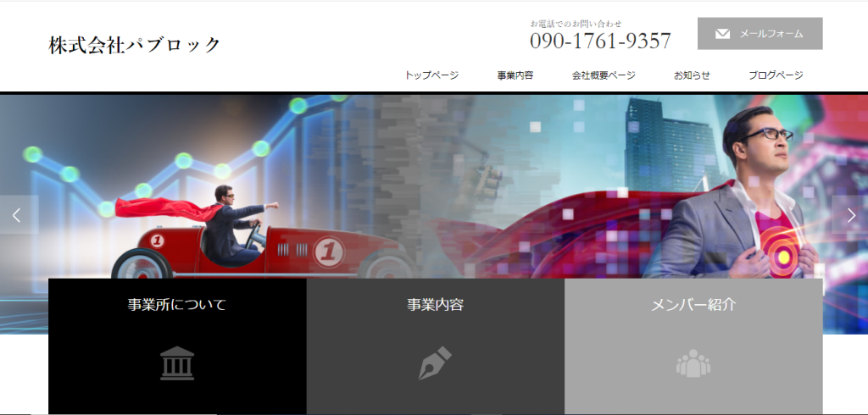The width and height of the screenshot is (868, 415).
Task: Open 会社概要ページ from the navigation menu
Action: [x=604, y=75]
